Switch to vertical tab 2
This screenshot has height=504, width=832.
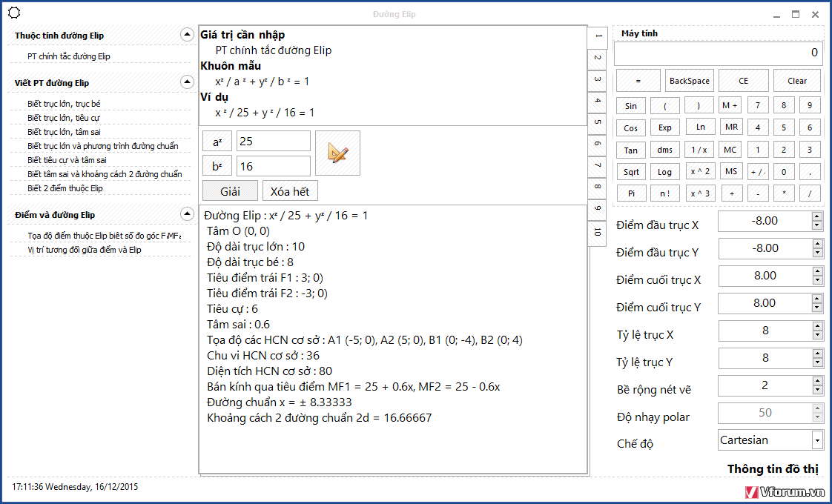click(598, 59)
